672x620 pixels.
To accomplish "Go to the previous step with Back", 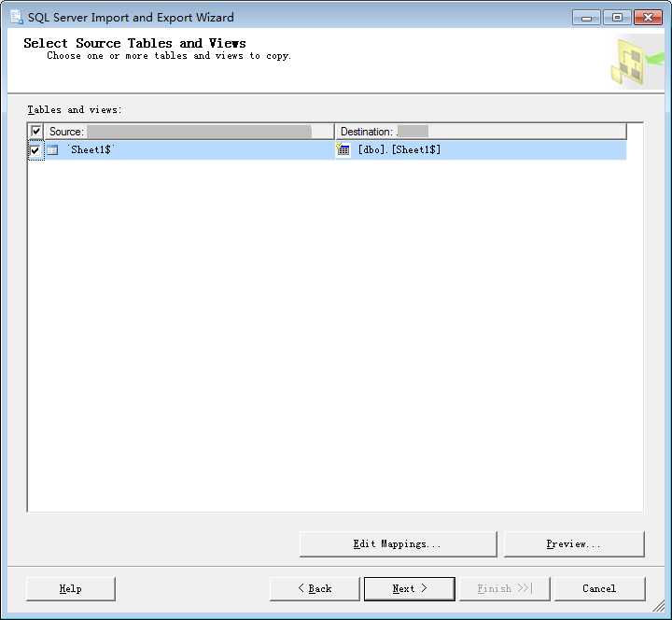I will pos(315,588).
